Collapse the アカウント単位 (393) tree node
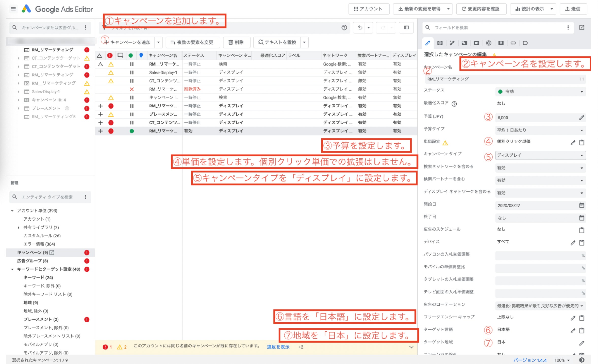This screenshot has width=598, height=364. point(12,211)
